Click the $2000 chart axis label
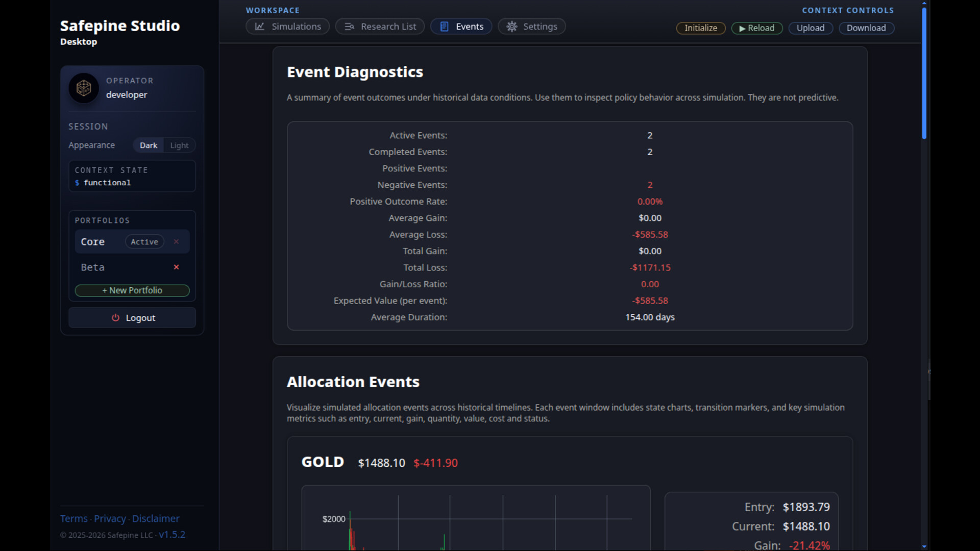Screen dimensions: 980x551 coord(334,519)
